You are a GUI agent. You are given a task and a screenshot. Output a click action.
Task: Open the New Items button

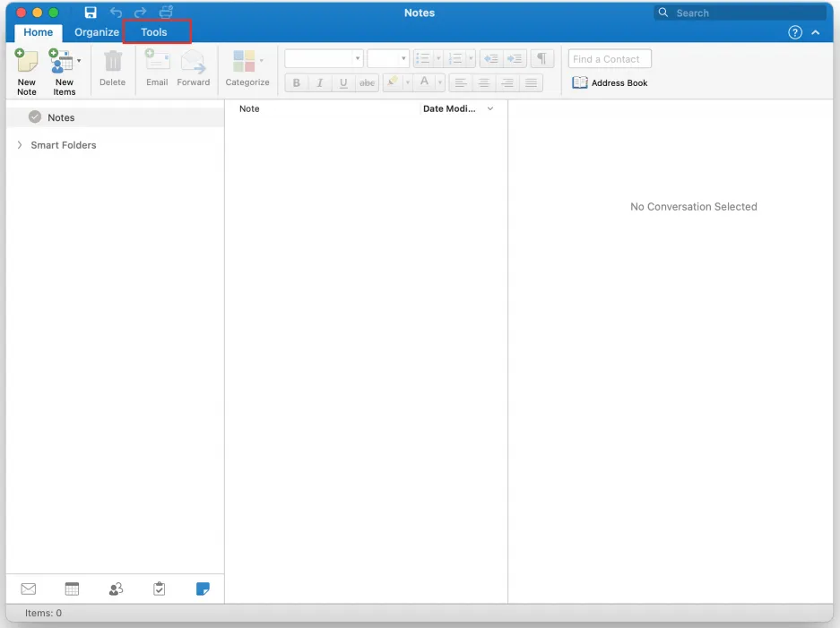point(64,72)
